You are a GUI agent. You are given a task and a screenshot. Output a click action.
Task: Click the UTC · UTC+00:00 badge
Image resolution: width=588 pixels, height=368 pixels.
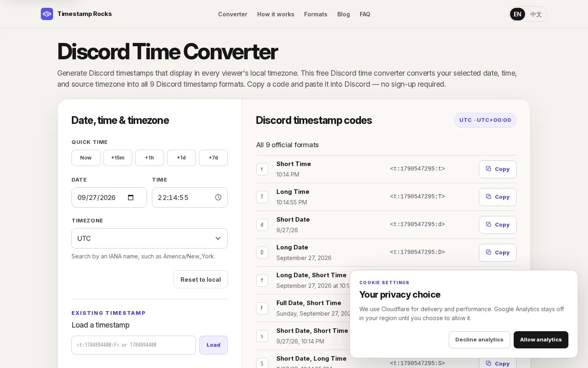tap(485, 120)
